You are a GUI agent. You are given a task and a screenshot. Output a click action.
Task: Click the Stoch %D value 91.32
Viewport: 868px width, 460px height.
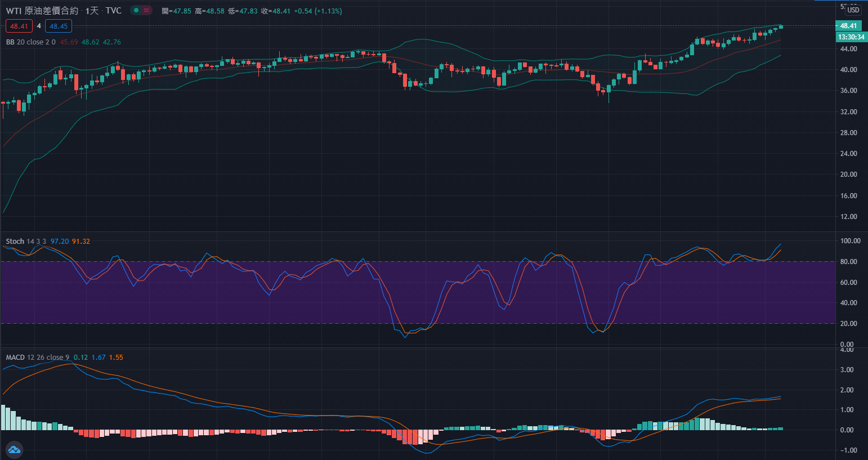(81, 242)
